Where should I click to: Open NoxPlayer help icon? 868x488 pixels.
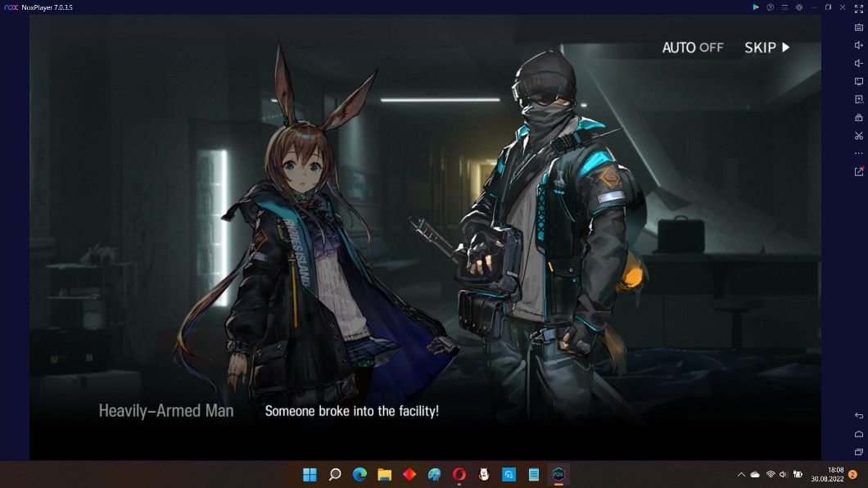click(770, 7)
